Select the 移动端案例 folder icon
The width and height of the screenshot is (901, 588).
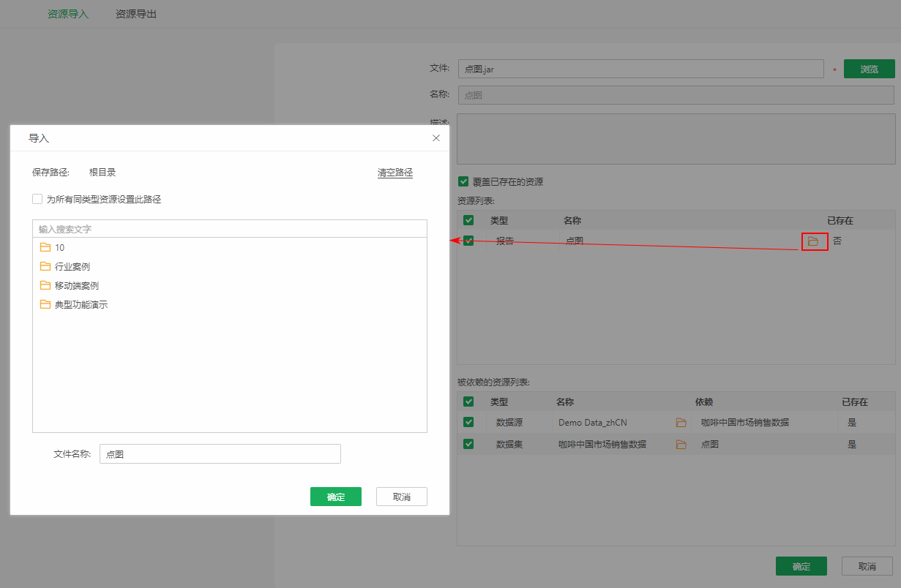[45, 285]
